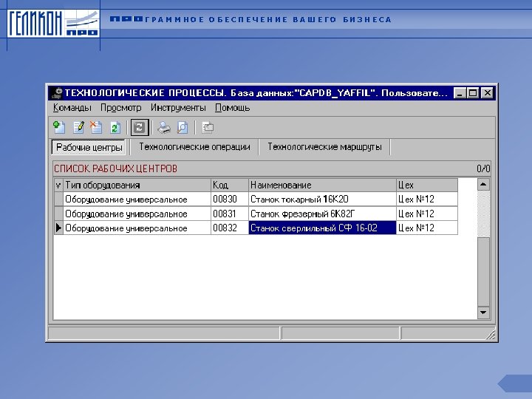The width and height of the screenshot is (532, 399).
Task: Click the vertical scrollbar thumb
Action: (x=483, y=272)
